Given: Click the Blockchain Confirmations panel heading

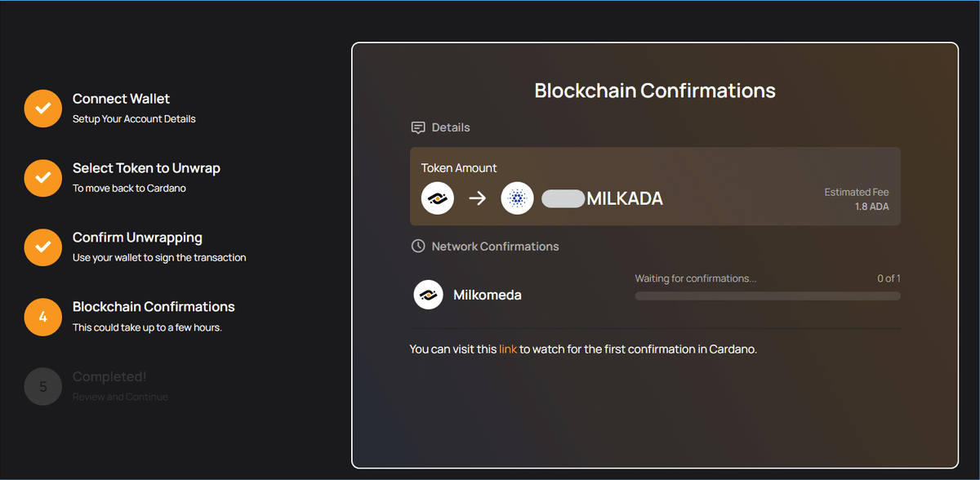Looking at the screenshot, I should tap(655, 90).
